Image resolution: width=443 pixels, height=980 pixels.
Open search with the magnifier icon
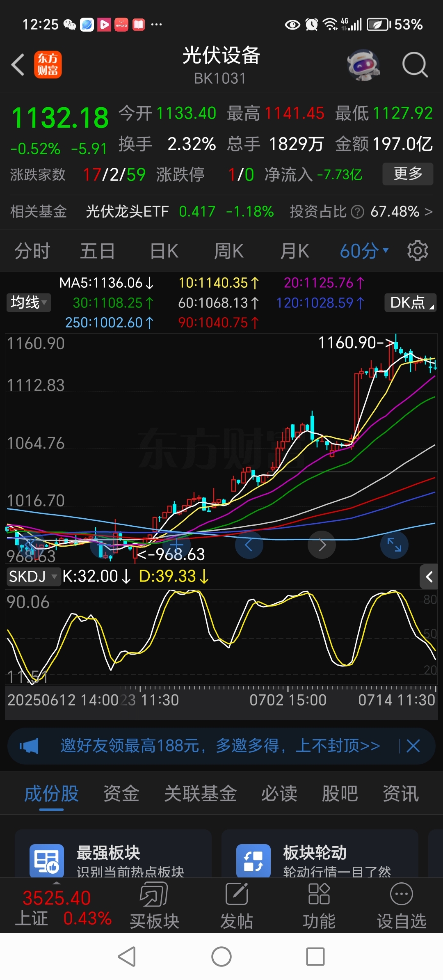click(415, 65)
